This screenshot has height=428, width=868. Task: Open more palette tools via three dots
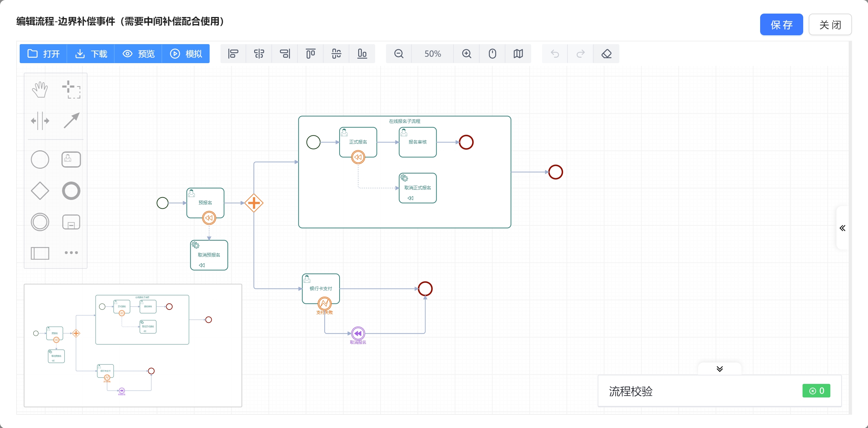pyautogui.click(x=71, y=253)
